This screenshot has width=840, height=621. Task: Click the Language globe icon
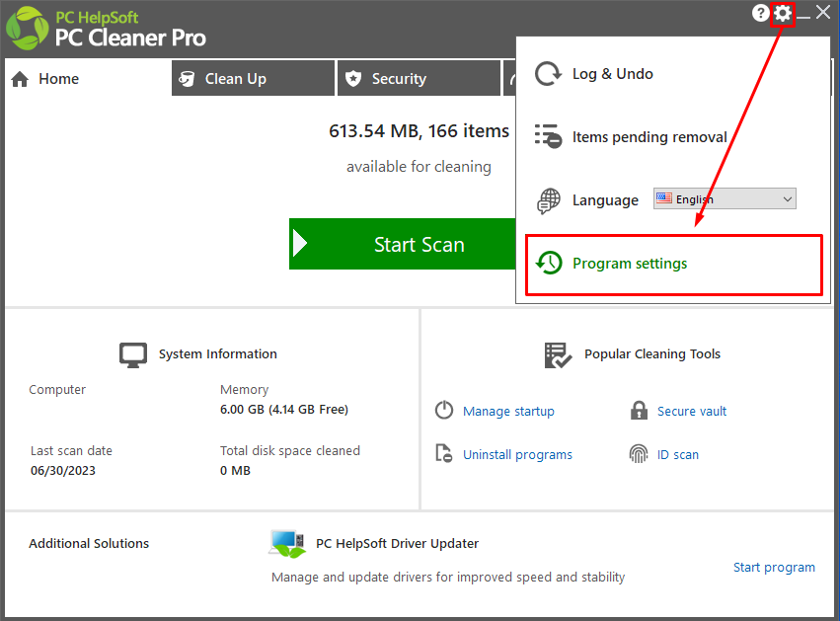548,200
